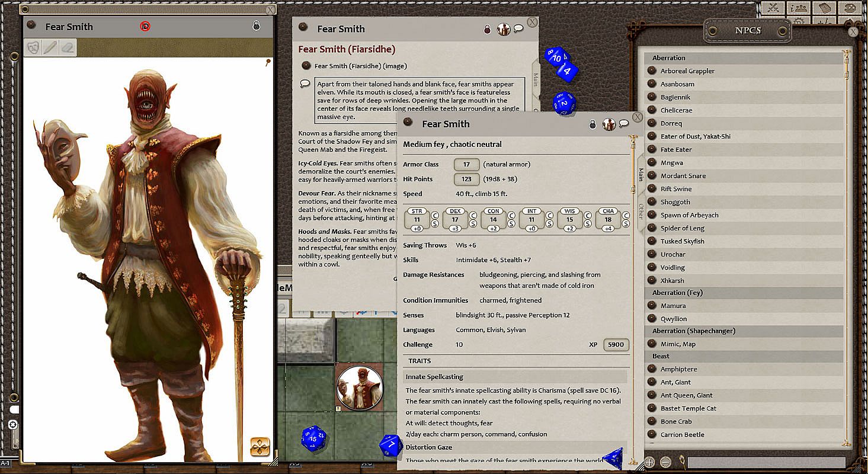Open Shoggoth NPC entry
Viewport: 868px width, 474px height.
point(744,202)
